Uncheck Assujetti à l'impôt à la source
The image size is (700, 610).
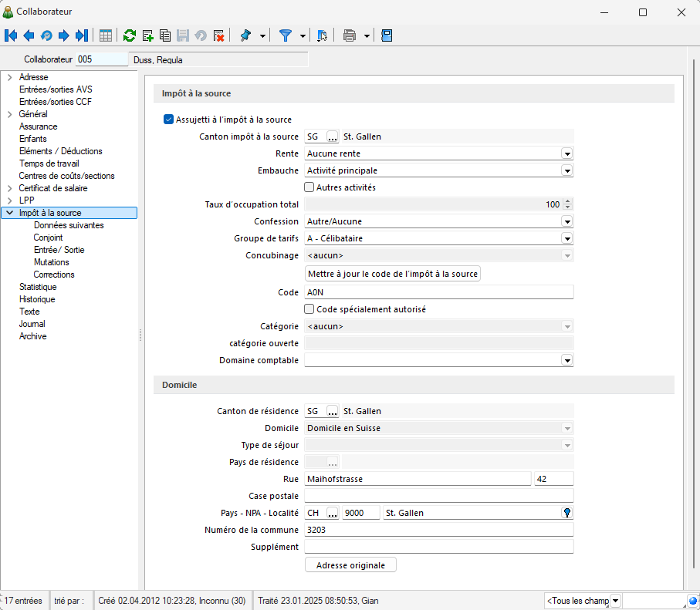[169, 120]
